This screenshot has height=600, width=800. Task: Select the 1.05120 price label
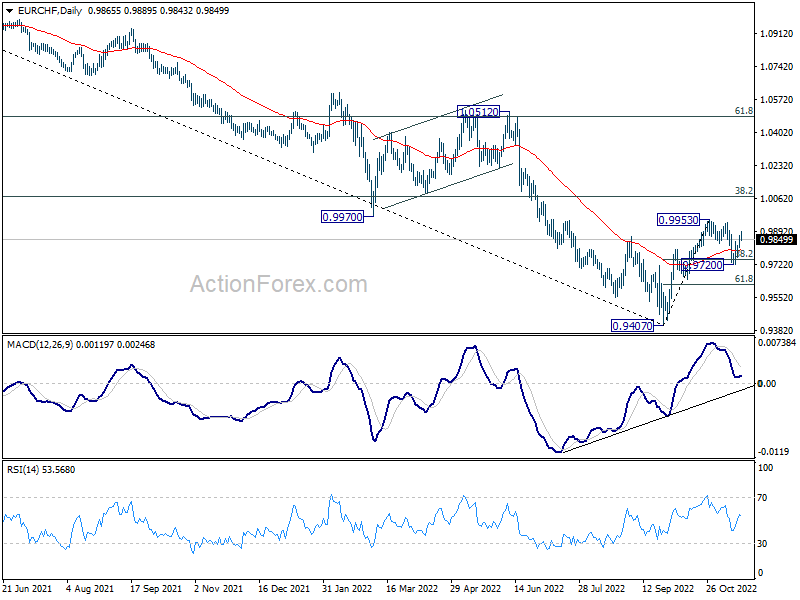[x=479, y=112]
